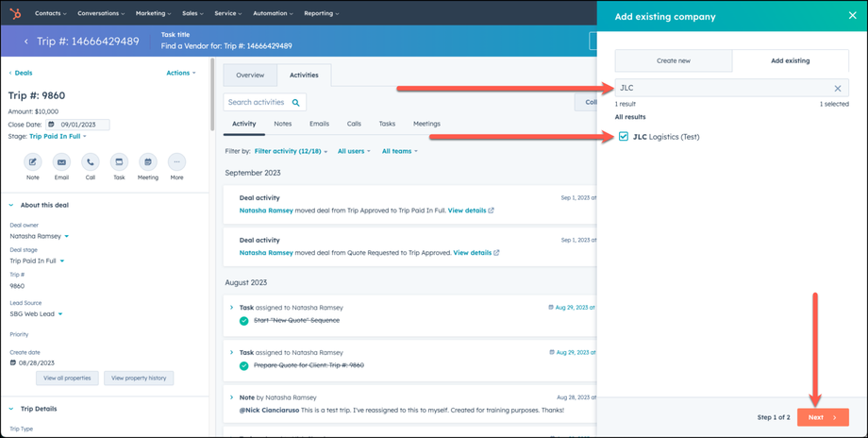The height and width of the screenshot is (438, 868).
Task: Uncheck the JLC Logistics (Test) checkbox
Action: 624,137
